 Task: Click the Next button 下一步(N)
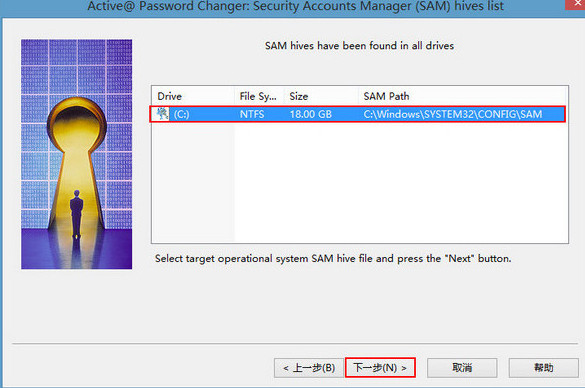[x=380, y=368]
